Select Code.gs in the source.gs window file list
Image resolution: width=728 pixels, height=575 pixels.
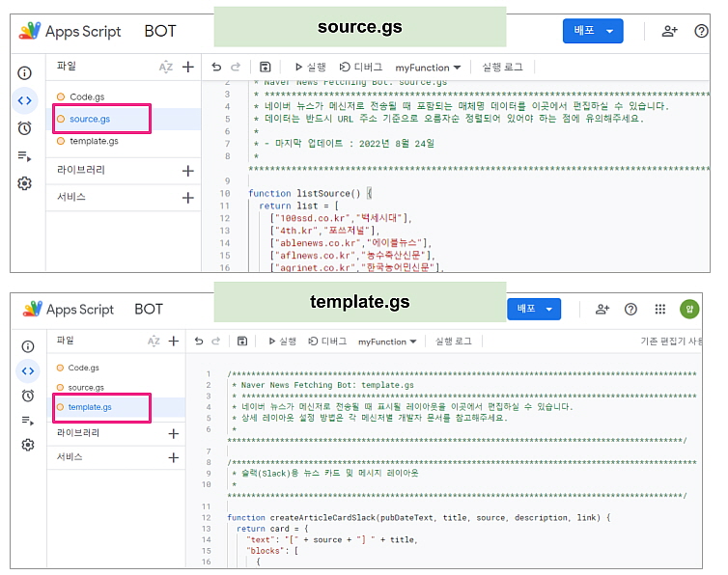click(87, 96)
